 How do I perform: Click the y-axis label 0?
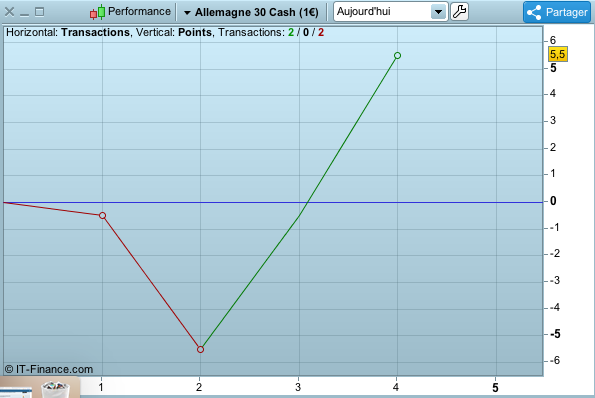553,201
